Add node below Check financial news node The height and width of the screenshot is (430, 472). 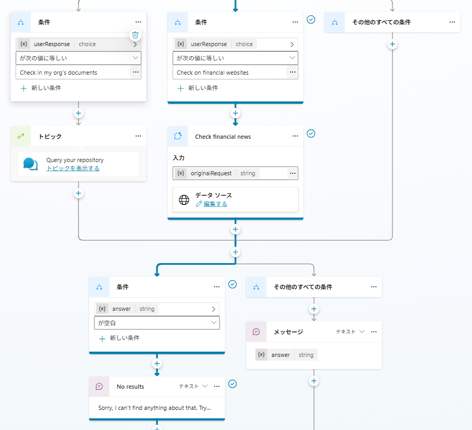point(235,229)
